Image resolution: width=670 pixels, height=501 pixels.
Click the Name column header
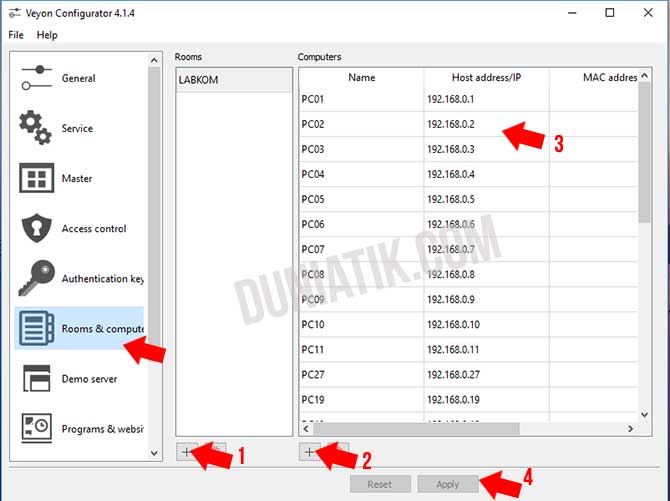(x=361, y=77)
